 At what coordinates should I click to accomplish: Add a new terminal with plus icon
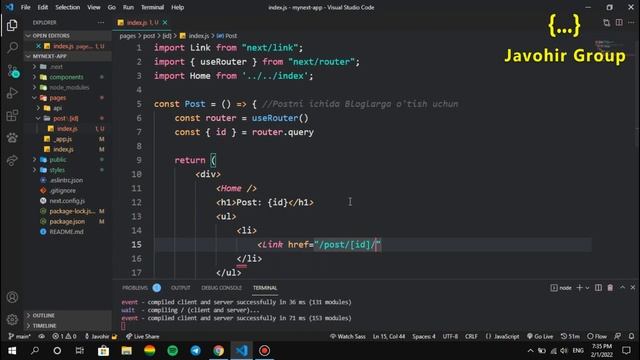(x=579, y=288)
